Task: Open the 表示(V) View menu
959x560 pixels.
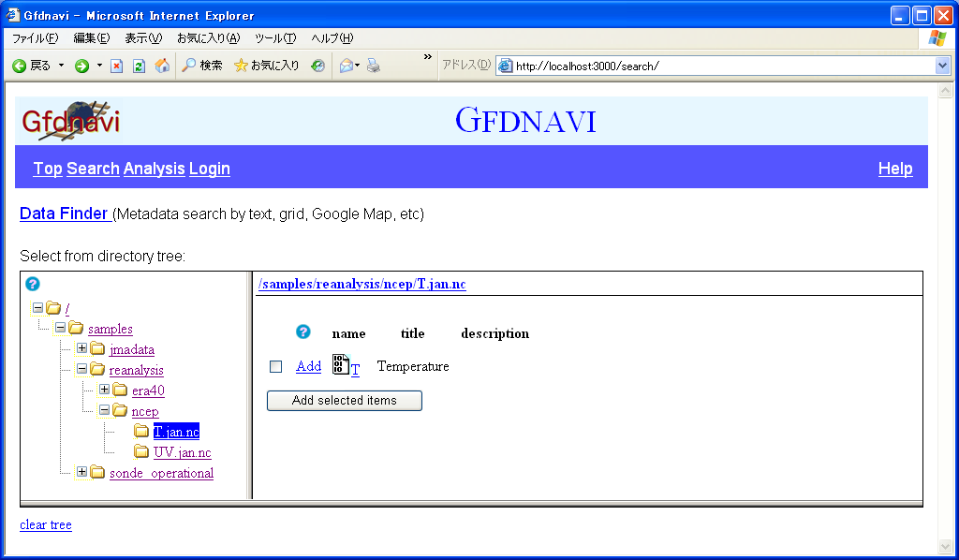Action: point(143,37)
